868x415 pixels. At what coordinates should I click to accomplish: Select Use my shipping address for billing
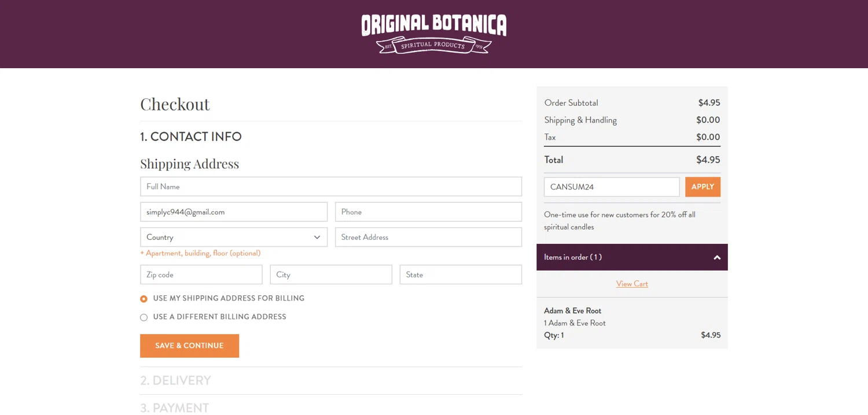click(x=144, y=299)
